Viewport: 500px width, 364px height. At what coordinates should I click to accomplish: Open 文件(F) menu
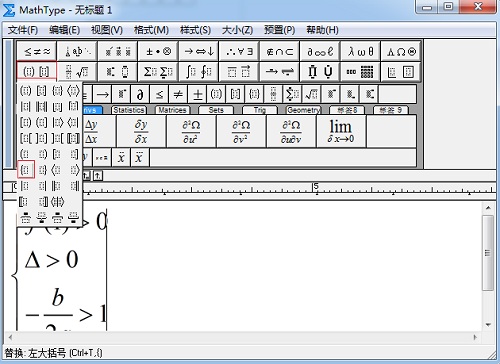23,30
